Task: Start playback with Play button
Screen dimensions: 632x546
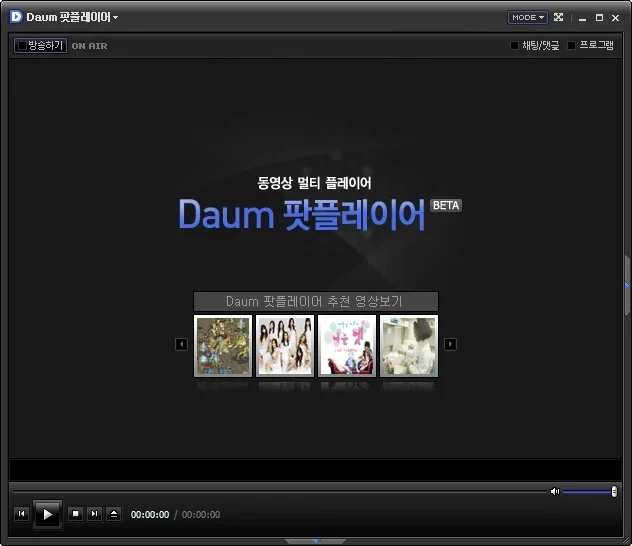Action: [x=48, y=514]
